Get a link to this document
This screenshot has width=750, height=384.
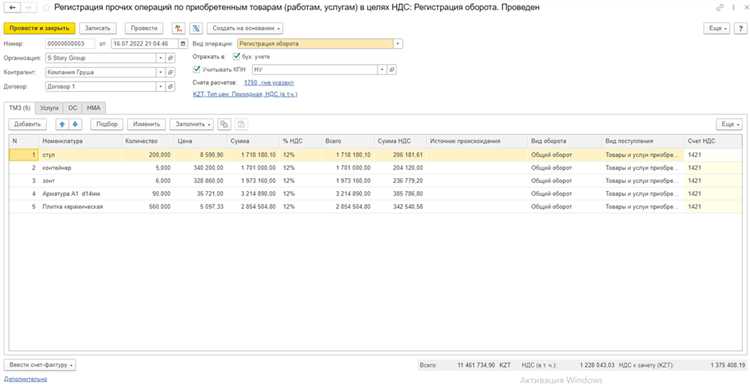pos(720,8)
